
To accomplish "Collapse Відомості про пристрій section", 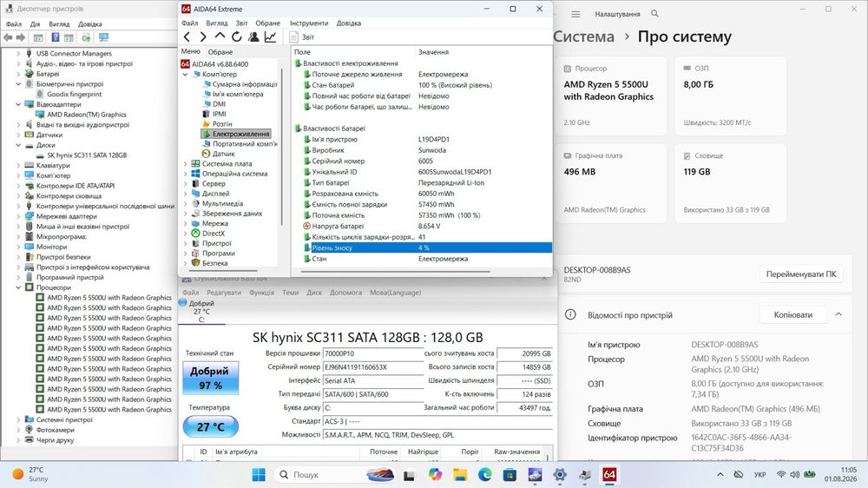I will click(838, 314).
